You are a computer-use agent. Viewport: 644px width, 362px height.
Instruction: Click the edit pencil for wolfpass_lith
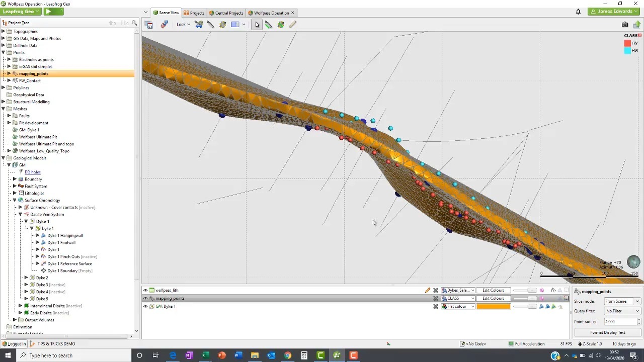(428, 290)
